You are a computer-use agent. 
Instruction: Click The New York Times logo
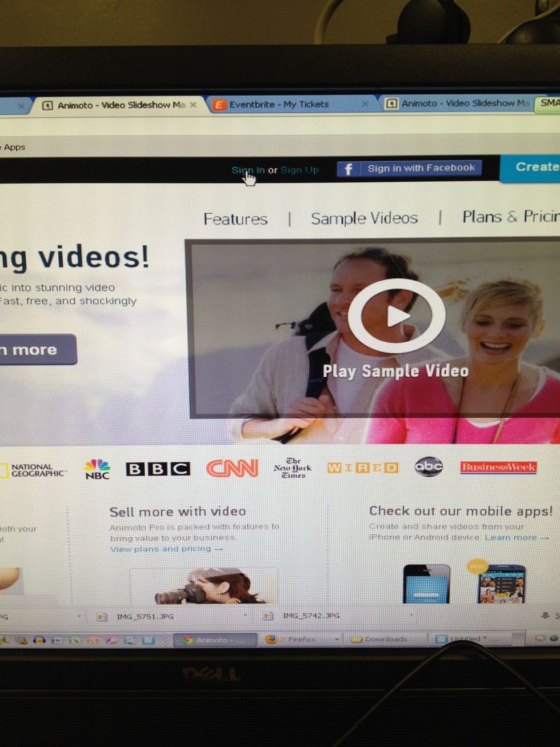293,468
